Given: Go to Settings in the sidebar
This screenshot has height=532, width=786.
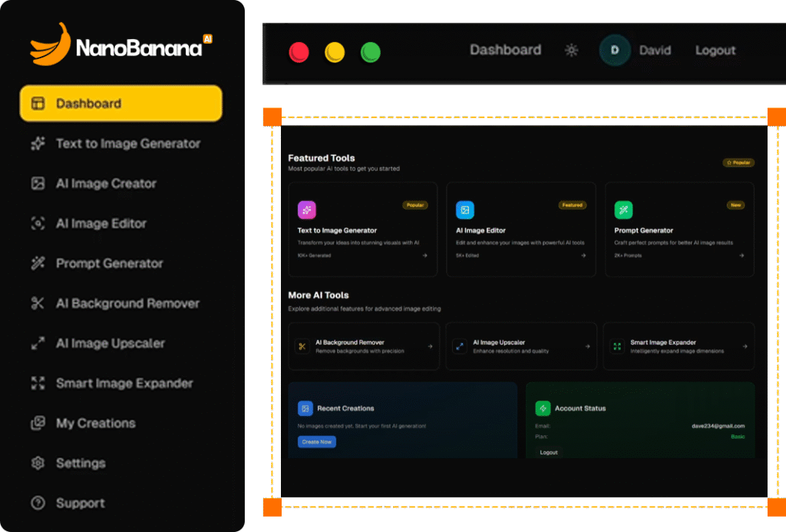Looking at the screenshot, I should tap(81, 463).
